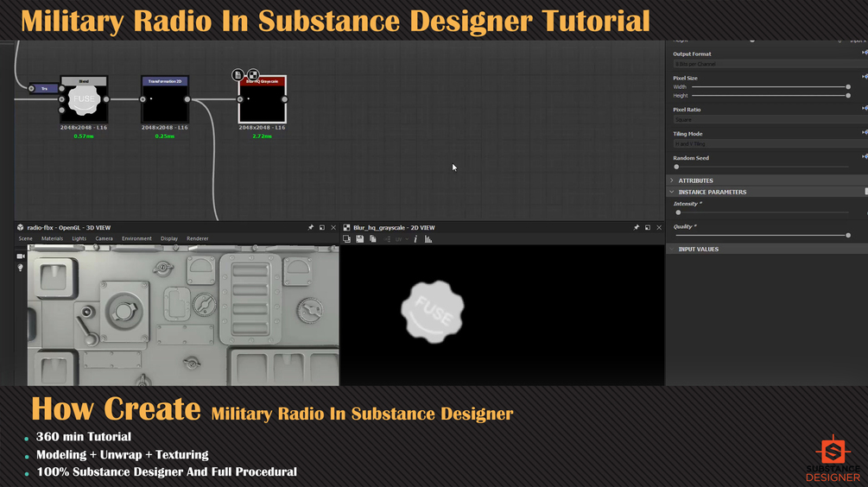
Task: Open the Display menu in 3D view
Action: pyautogui.click(x=169, y=238)
